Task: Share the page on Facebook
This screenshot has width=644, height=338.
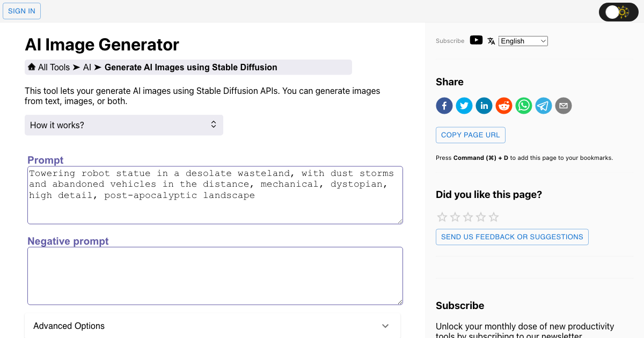Action: 444,105
